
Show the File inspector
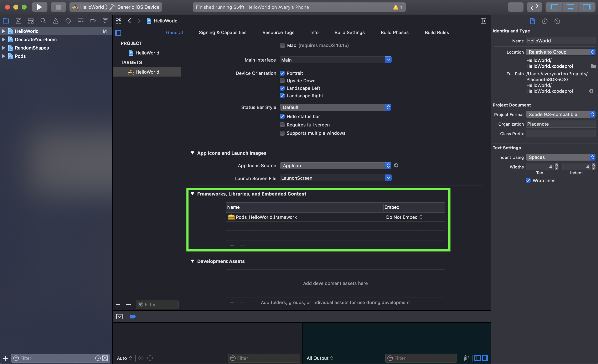click(532, 21)
